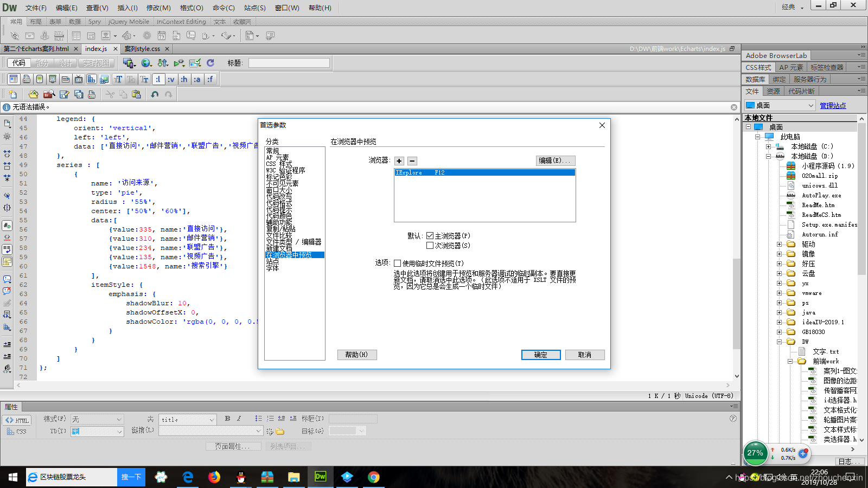The height and width of the screenshot is (488, 868).
Task: Click the insert table icon
Action: click(76, 36)
